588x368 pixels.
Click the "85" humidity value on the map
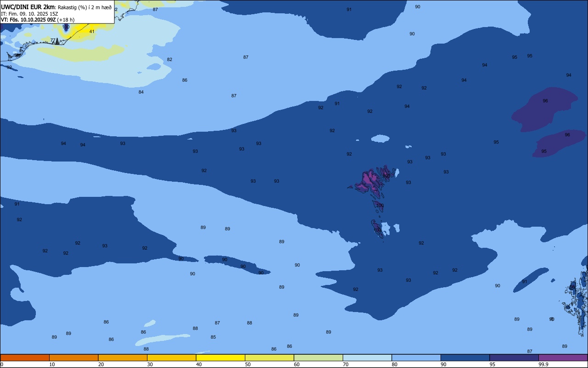(x=213, y=337)
